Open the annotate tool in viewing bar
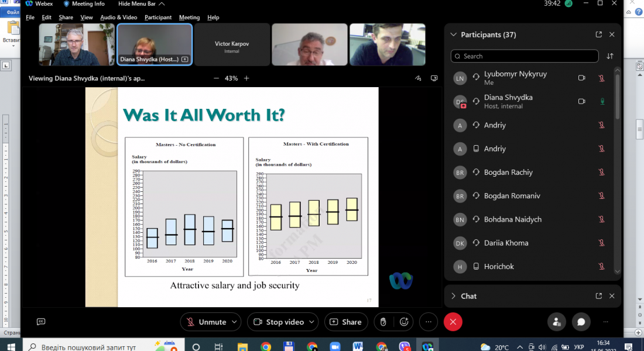The height and width of the screenshot is (351, 644). (418, 78)
